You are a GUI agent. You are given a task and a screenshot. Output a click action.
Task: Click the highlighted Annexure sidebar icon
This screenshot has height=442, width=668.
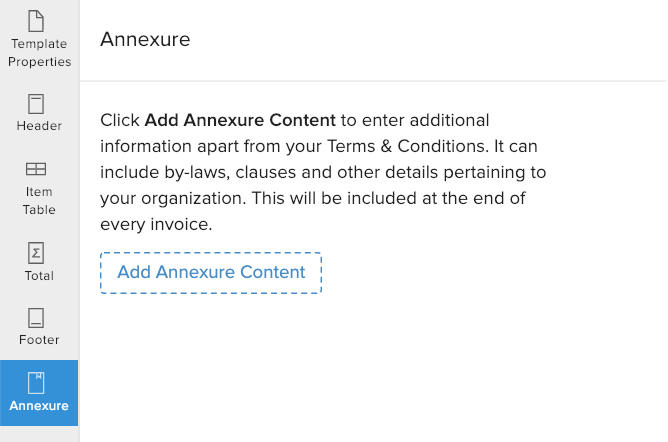(x=38, y=383)
